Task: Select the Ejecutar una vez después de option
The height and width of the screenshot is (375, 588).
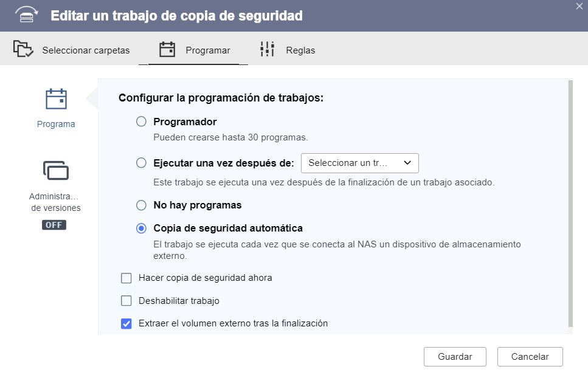Action: pyautogui.click(x=141, y=163)
